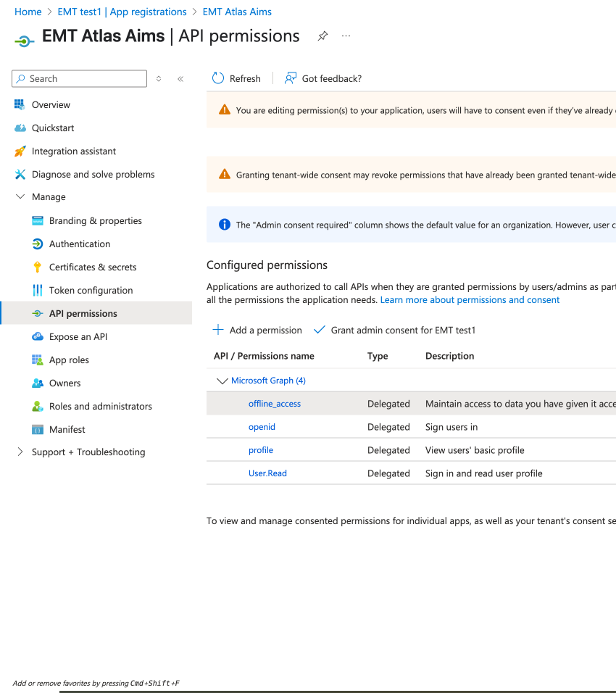The image size is (616, 693).
Task: Sort by API / Permissions name column
Action: click(x=264, y=356)
